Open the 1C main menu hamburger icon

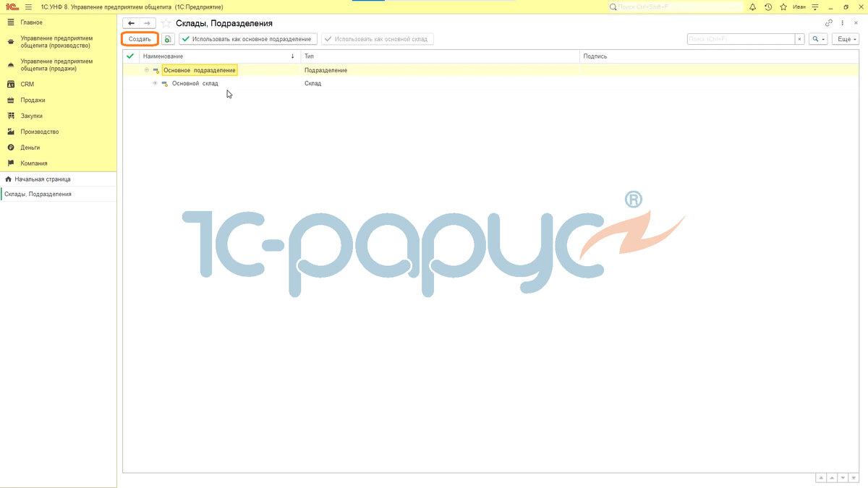[x=28, y=7]
